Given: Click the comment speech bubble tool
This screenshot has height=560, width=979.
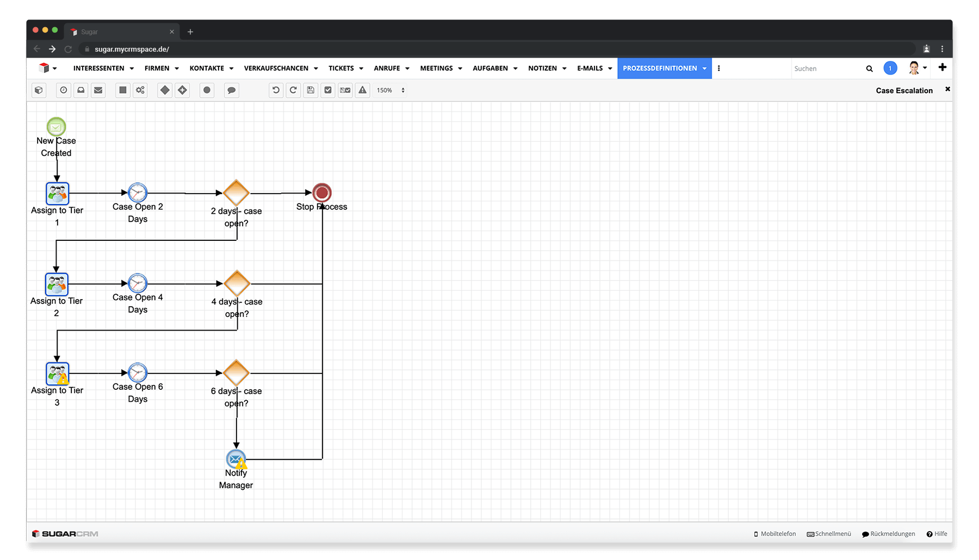Looking at the screenshot, I should coord(231,90).
